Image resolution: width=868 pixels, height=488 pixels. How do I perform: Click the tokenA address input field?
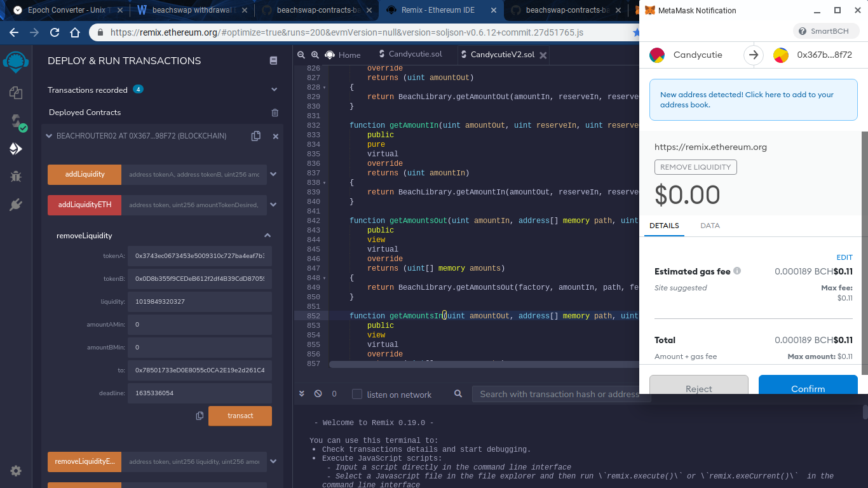point(200,256)
